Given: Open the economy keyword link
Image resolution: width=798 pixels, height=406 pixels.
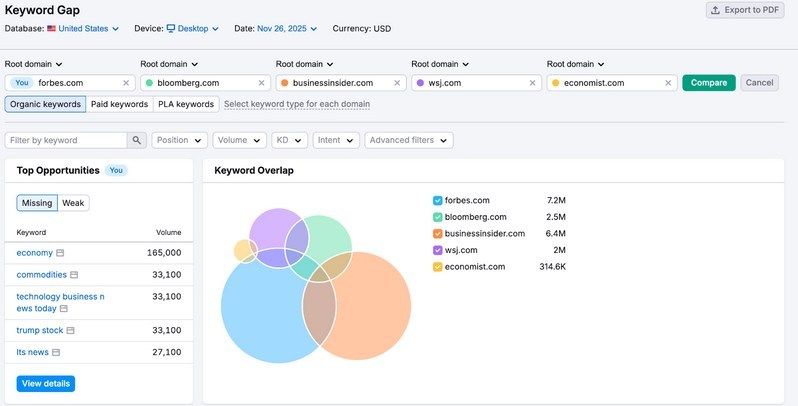Looking at the screenshot, I should (35, 253).
